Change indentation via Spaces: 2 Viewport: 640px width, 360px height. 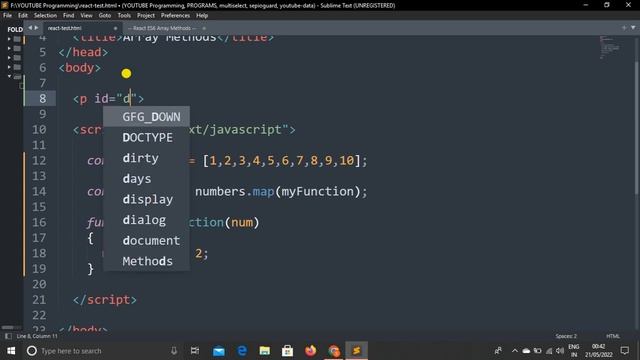[x=566, y=336]
